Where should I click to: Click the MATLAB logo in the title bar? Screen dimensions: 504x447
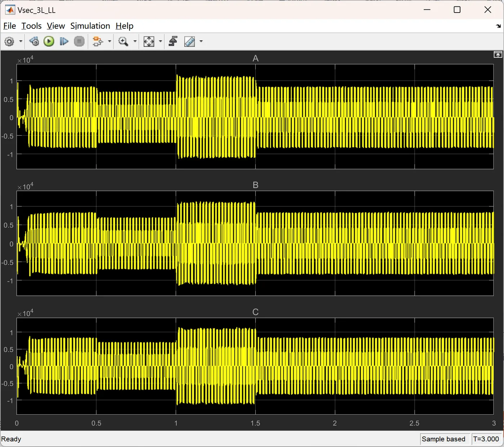[x=10, y=10]
